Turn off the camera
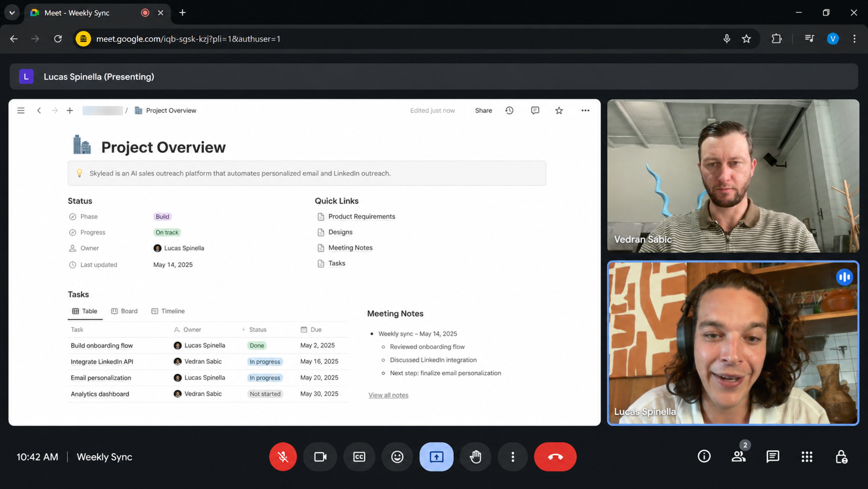The width and height of the screenshot is (868, 489). tap(320, 457)
